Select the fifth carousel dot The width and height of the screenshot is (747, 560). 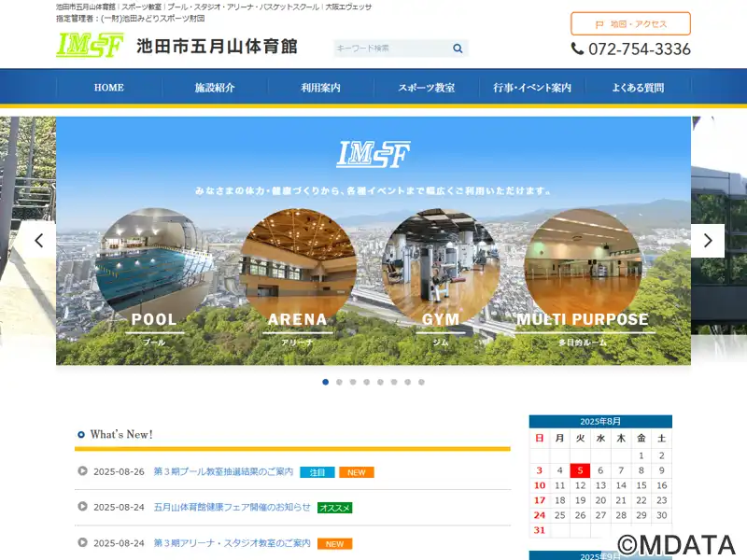380,382
